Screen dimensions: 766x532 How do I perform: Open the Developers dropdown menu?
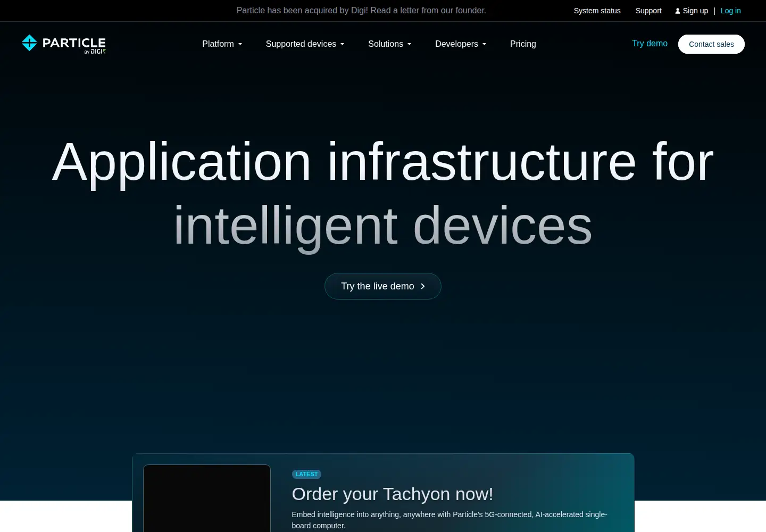point(461,44)
